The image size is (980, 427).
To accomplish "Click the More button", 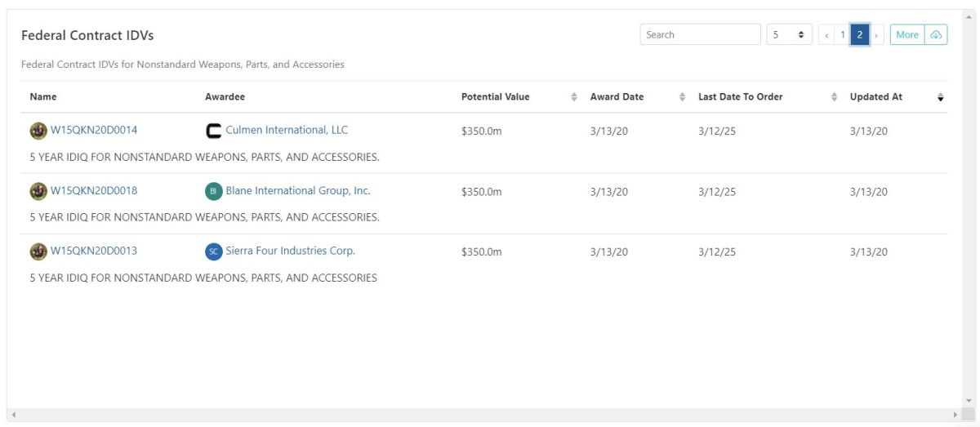I will (x=907, y=34).
